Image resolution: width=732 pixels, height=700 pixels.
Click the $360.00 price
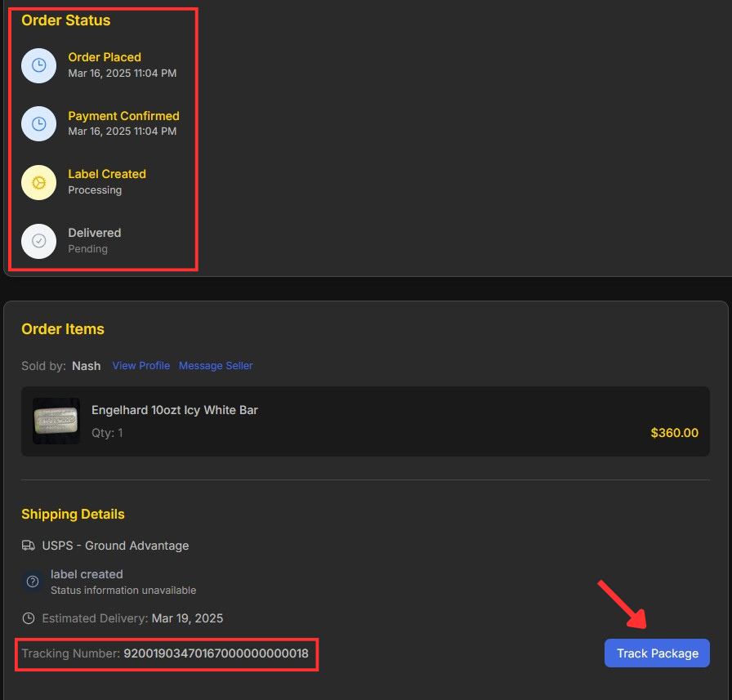click(x=675, y=433)
